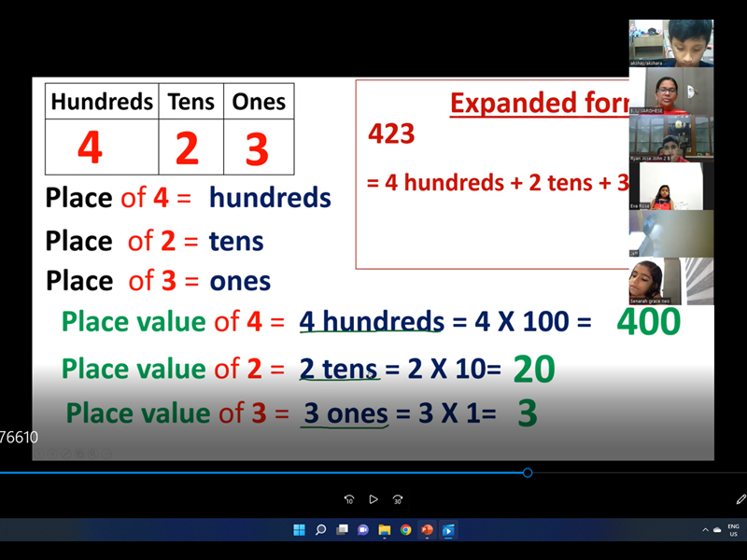Open the OneDrive cloud tray icon
Image resolution: width=747 pixels, height=560 pixels.
tap(717, 530)
